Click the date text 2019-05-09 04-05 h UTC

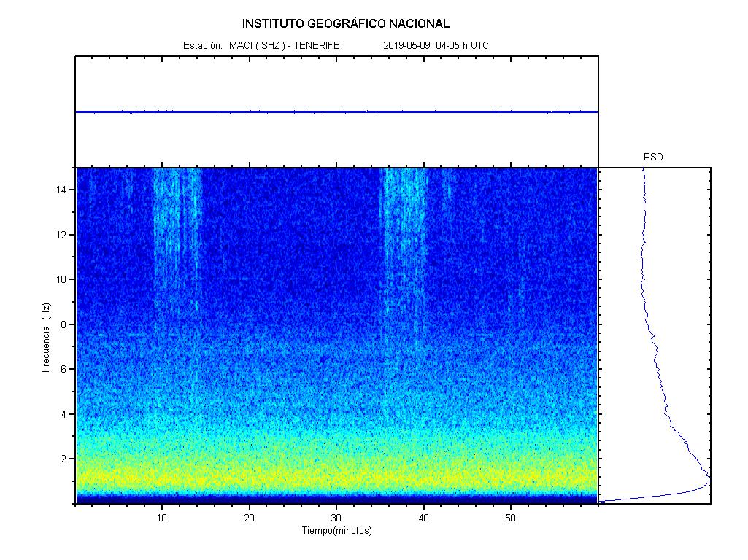point(436,45)
